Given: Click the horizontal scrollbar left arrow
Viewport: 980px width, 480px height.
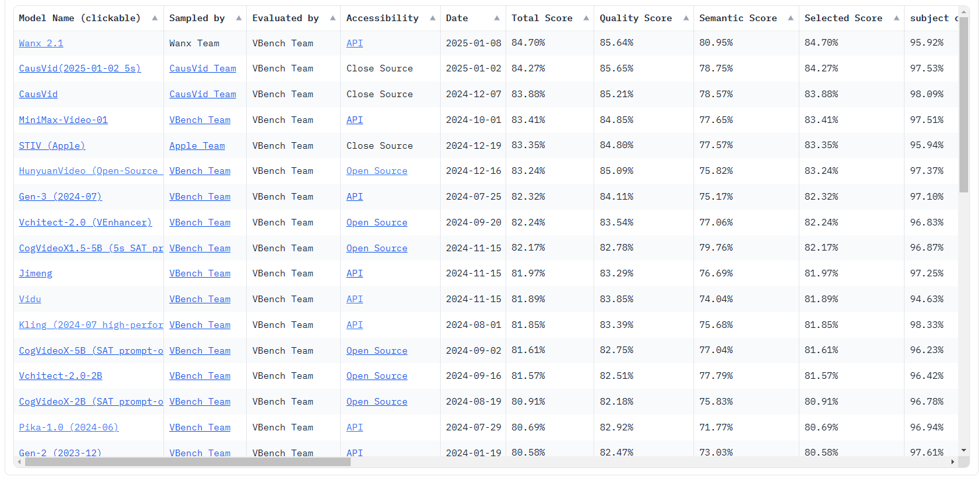Looking at the screenshot, I should (19, 462).
